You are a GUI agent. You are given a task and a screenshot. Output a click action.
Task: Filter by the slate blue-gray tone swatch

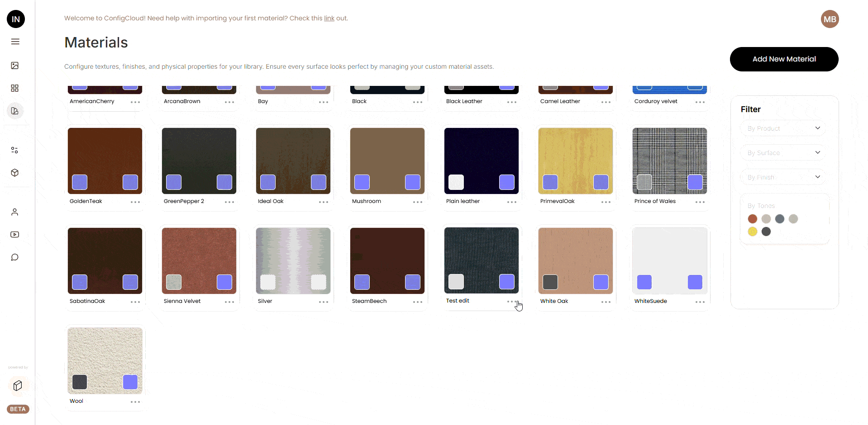[780, 219]
